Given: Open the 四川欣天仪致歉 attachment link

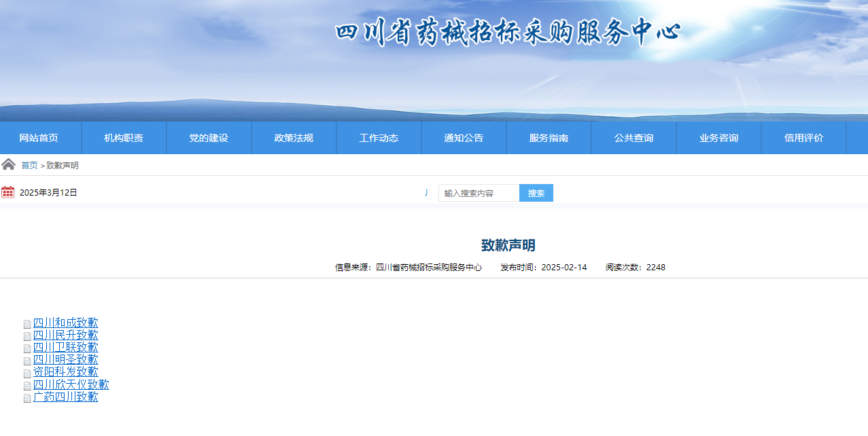Looking at the screenshot, I should pyautogui.click(x=71, y=384).
